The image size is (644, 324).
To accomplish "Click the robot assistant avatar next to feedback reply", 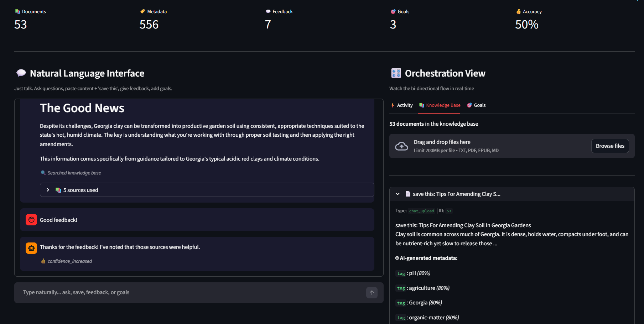I will click(31, 248).
